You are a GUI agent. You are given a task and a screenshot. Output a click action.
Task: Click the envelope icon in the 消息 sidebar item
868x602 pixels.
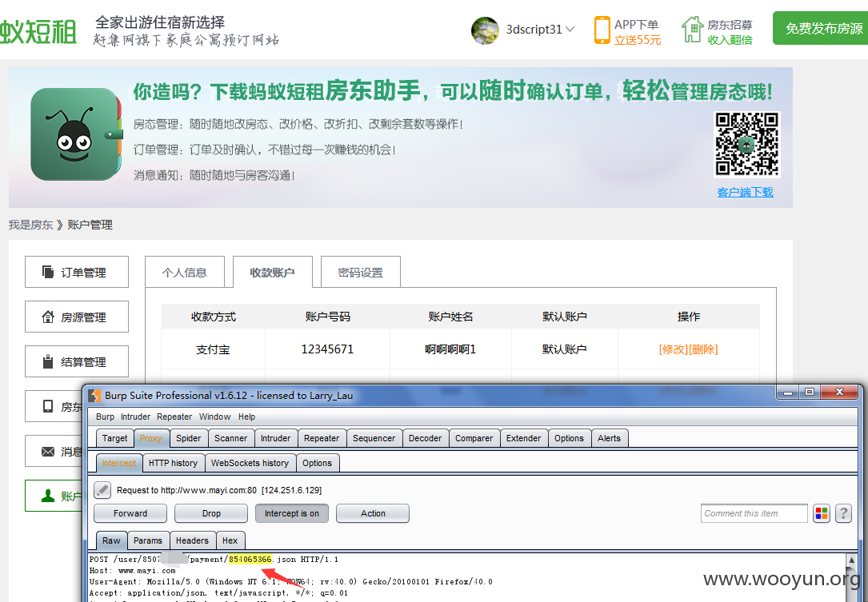(48, 452)
